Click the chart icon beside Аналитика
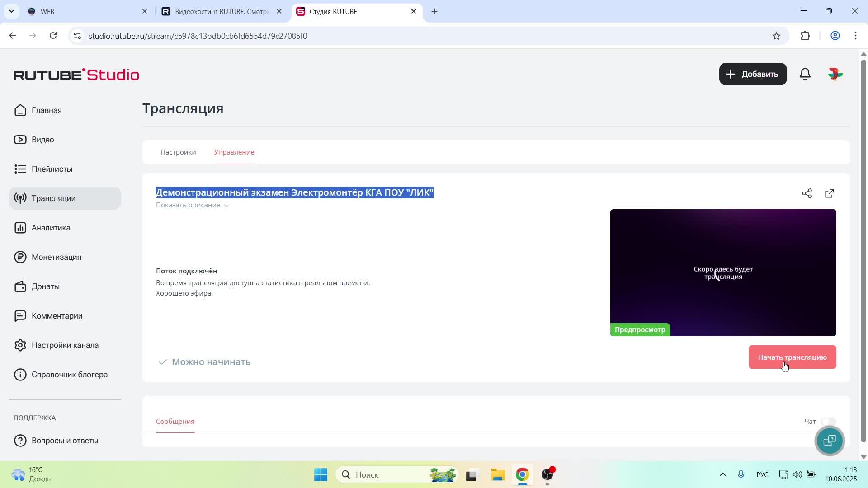868x488 pixels. pos(20,228)
